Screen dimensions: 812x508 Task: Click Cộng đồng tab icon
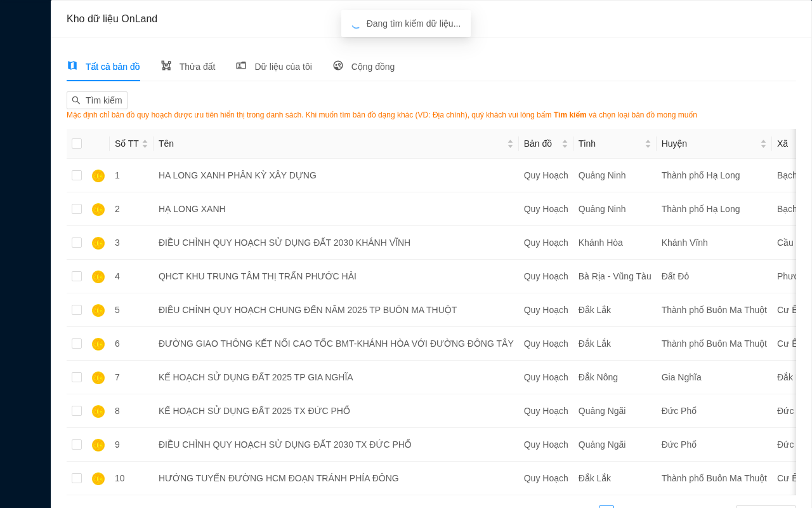pos(338,65)
